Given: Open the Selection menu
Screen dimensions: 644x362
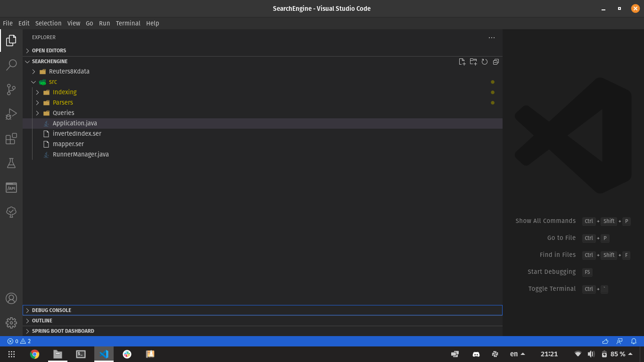Looking at the screenshot, I should click(x=48, y=23).
